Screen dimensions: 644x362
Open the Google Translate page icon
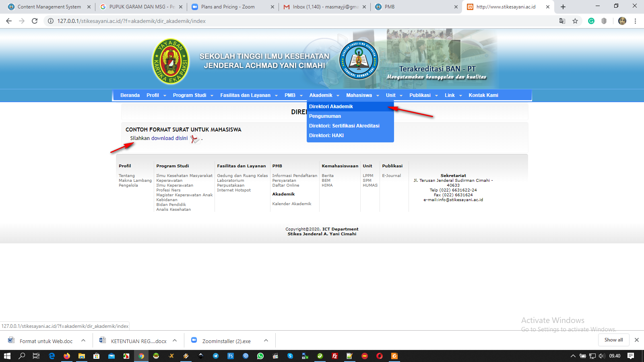(562, 21)
